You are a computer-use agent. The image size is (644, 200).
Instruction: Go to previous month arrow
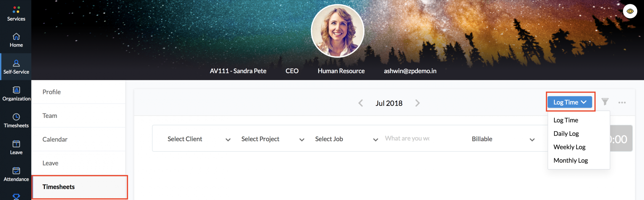click(x=361, y=103)
